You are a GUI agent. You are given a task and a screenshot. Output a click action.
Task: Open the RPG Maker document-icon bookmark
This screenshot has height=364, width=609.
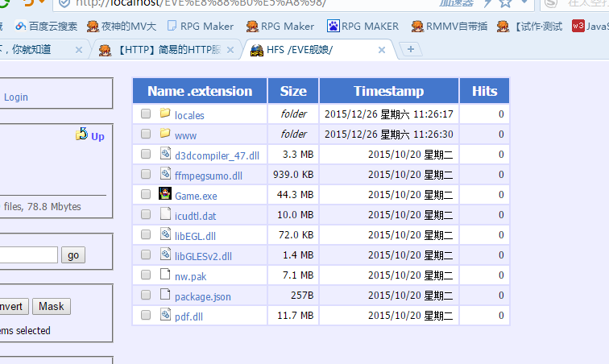[x=201, y=27]
